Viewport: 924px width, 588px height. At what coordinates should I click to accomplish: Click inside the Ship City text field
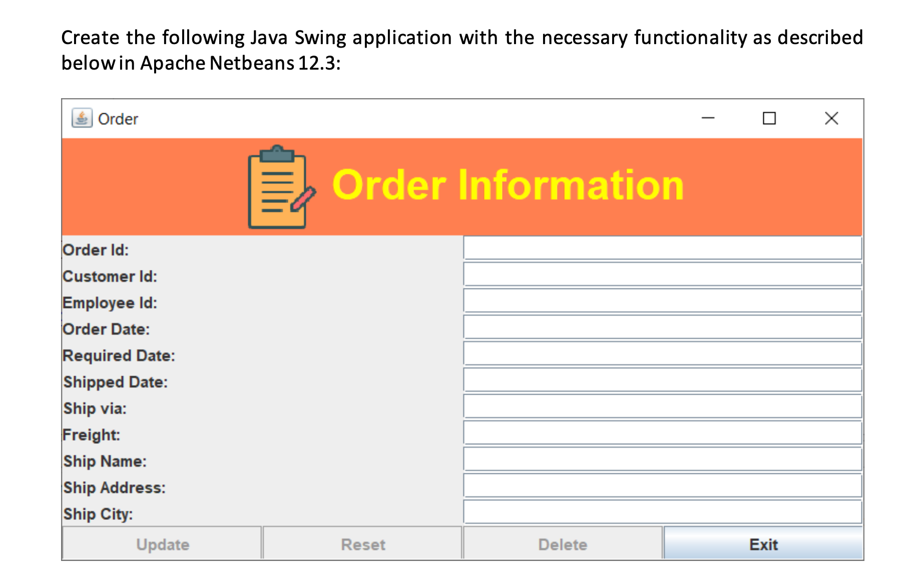661,511
